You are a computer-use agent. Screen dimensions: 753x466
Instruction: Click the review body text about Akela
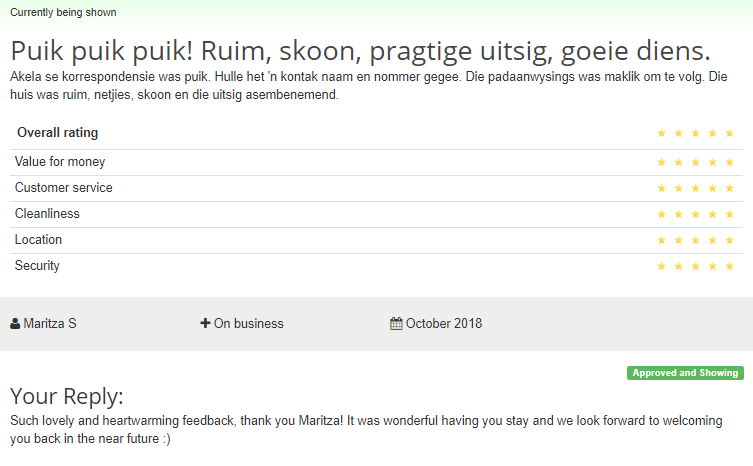(369, 86)
